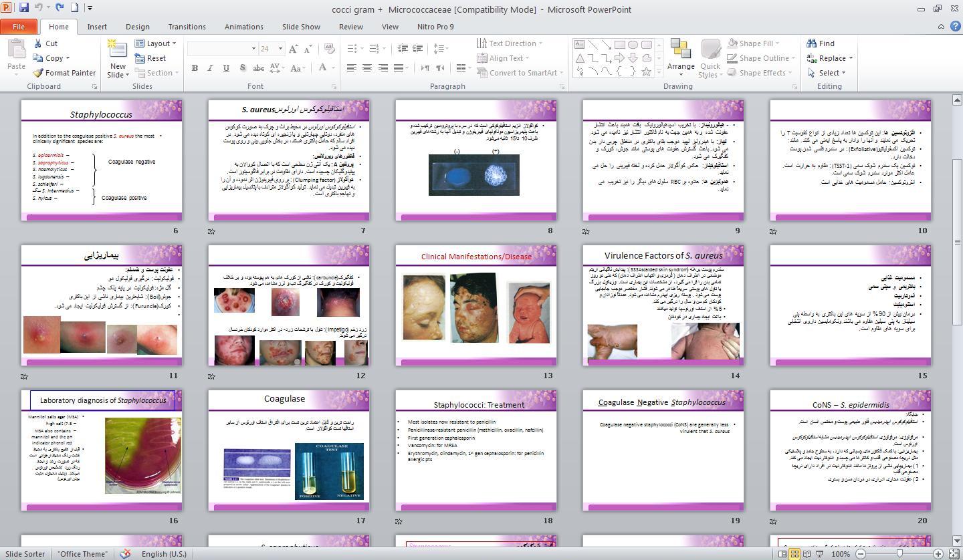Click the Cut scissors icon

[39, 43]
